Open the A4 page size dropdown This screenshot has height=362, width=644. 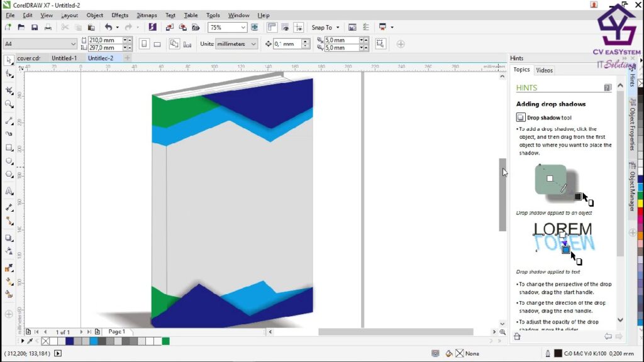74,44
